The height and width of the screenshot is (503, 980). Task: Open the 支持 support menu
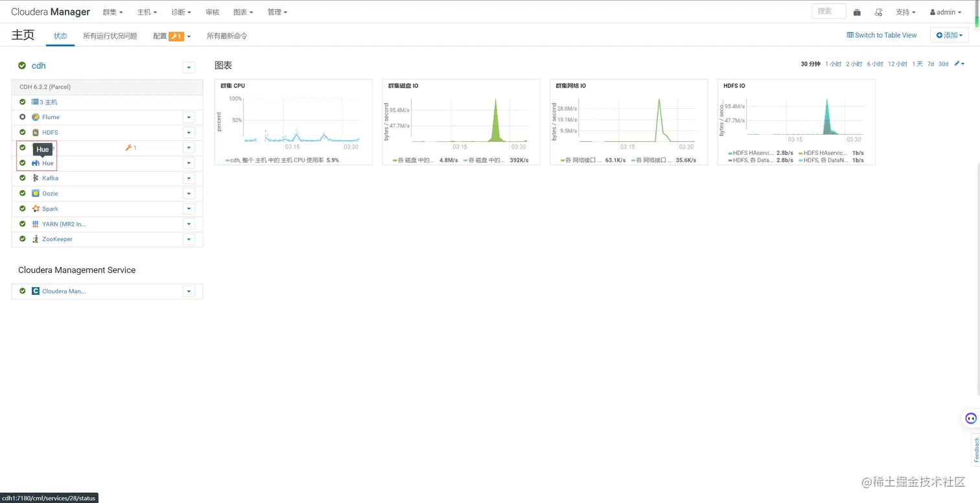click(905, 12)
